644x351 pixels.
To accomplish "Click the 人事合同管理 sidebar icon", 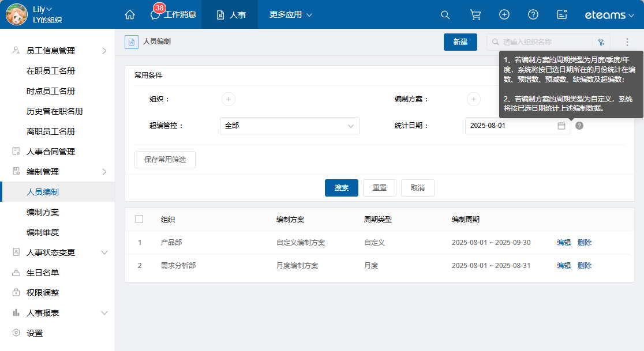I will click(16, 152).
